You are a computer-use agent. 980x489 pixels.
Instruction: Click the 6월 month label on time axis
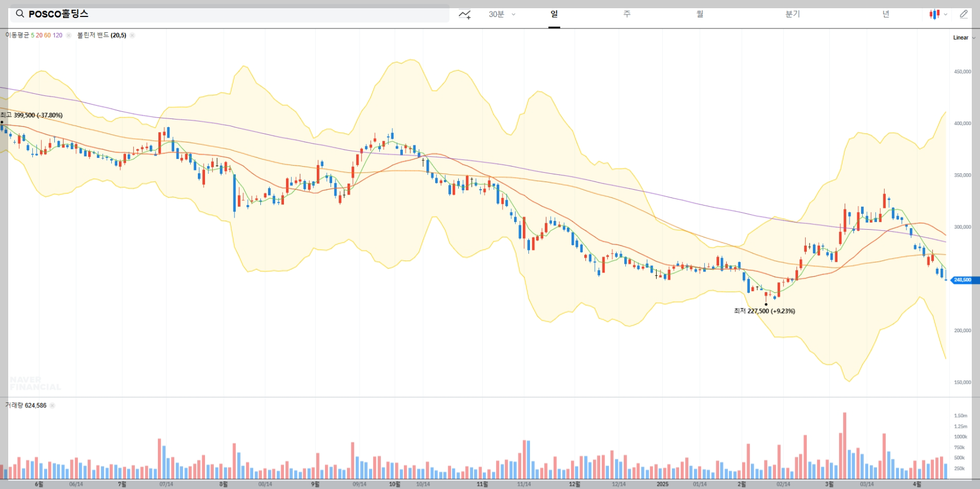[x=39, y=484]
